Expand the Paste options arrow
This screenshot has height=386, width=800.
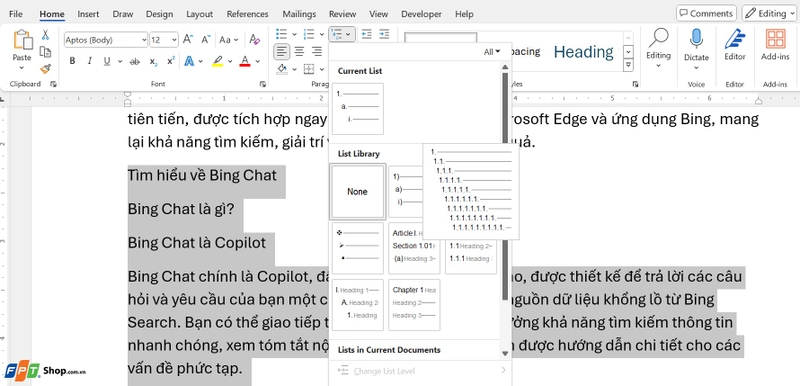tap(22, 67)
